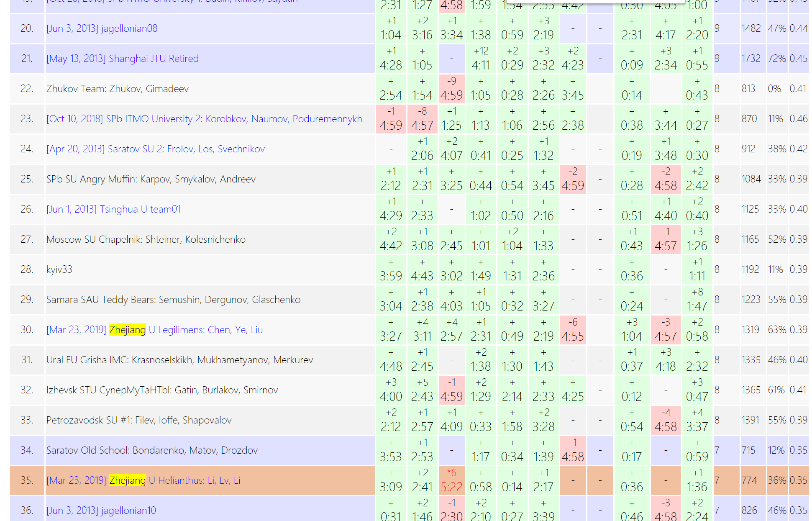Image resolution: width=812 pixels, height=521 pixels.
Task: Select rank number 35 cell
Action: coord(27,480)
